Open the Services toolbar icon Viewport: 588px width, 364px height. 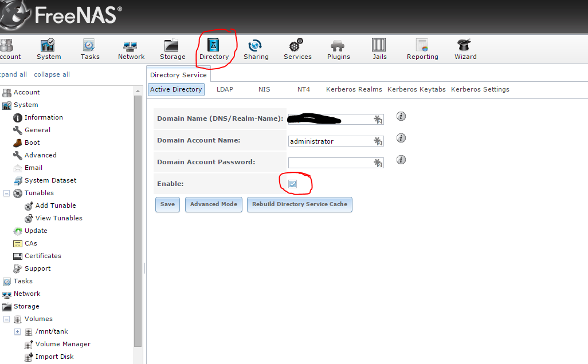[297, 49]
